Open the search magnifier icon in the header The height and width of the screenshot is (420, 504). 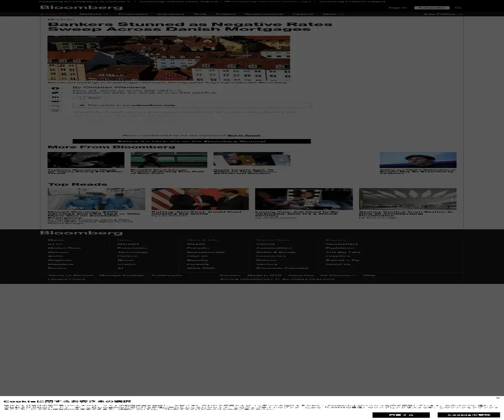coord(458,8)
